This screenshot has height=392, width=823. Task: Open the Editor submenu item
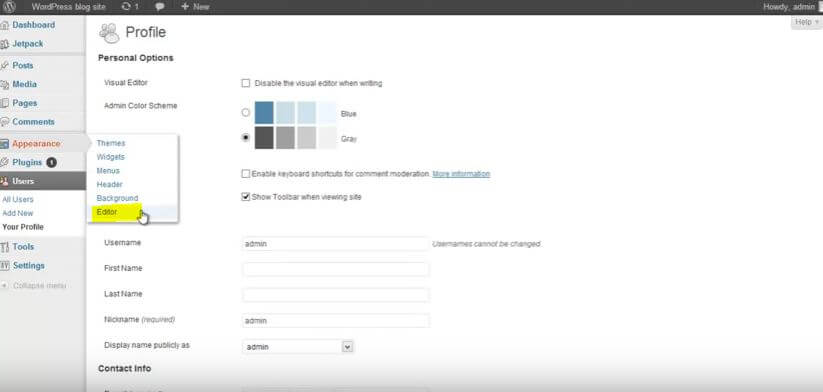click(107, 212)
